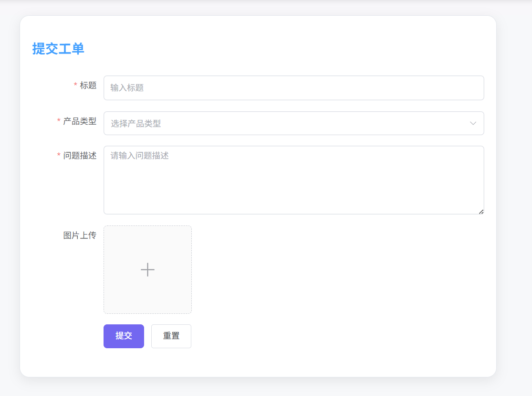This screenshot has height=396, width=532.
Task: Open the 选择产品类型 dropdown
Action: point(286,123)
